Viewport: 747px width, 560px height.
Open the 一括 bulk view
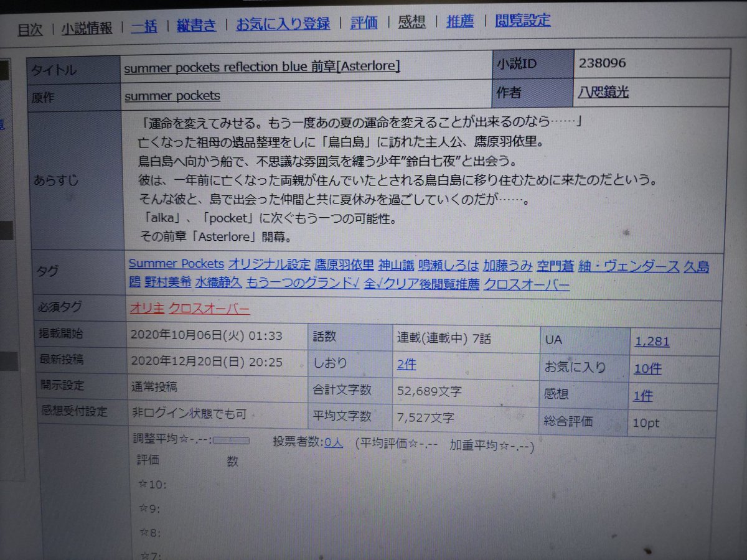pyautogui.click(x=144, y=21)
